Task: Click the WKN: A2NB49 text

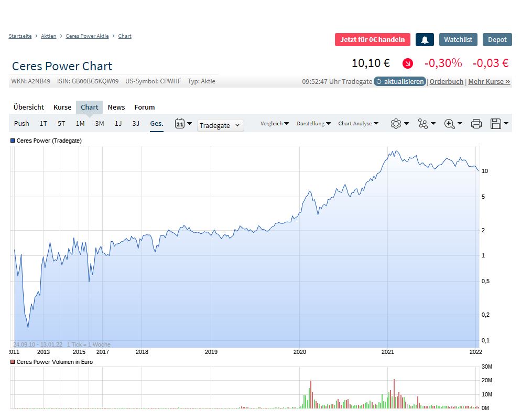Action: [x=30, y=81]
